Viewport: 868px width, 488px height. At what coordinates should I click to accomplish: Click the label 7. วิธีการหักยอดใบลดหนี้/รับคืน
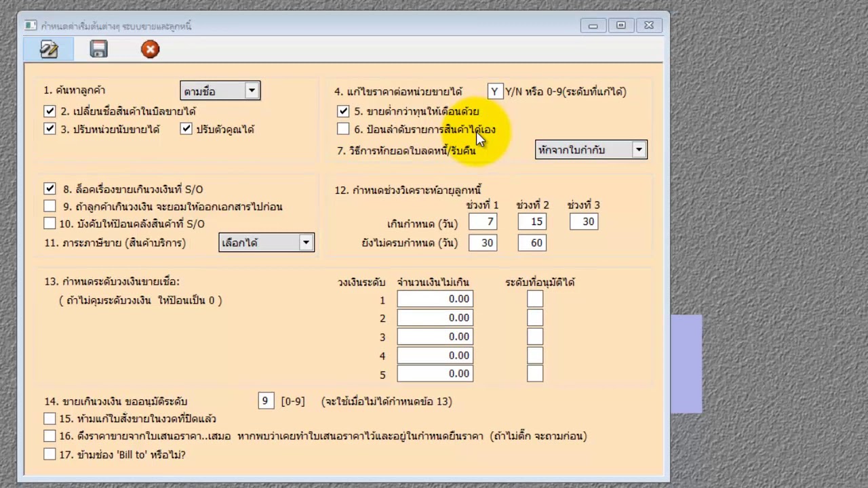tap(406, 150)
